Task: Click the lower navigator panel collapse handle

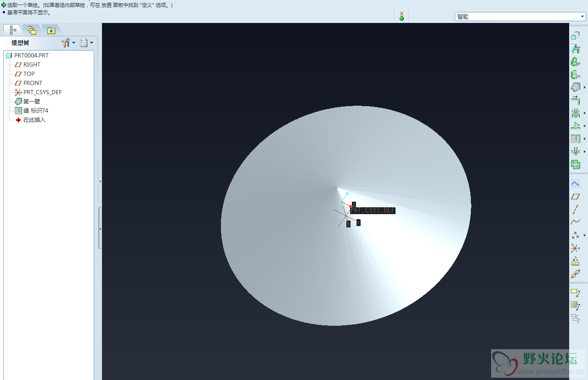Action: tap(100, 228)
